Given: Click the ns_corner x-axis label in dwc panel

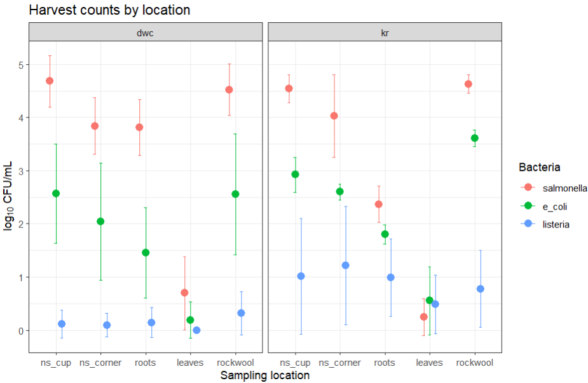Looking at the screenshot, I should point(100,363).
